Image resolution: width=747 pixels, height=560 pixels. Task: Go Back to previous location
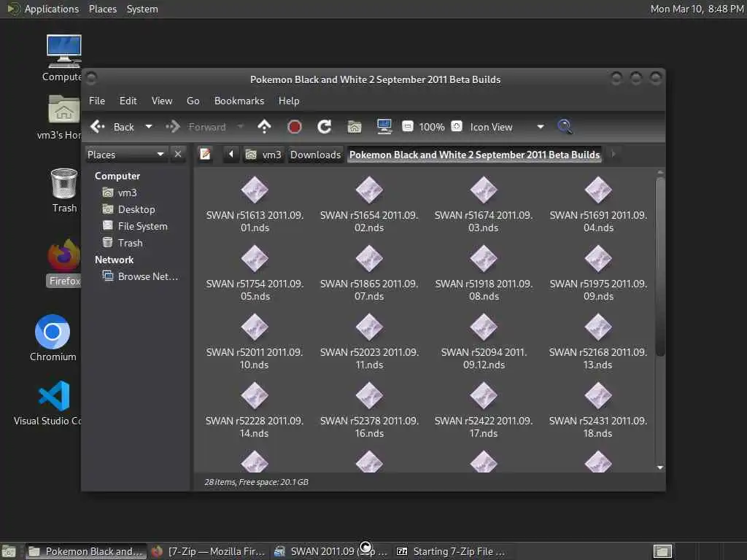click(x=113, y=127)
